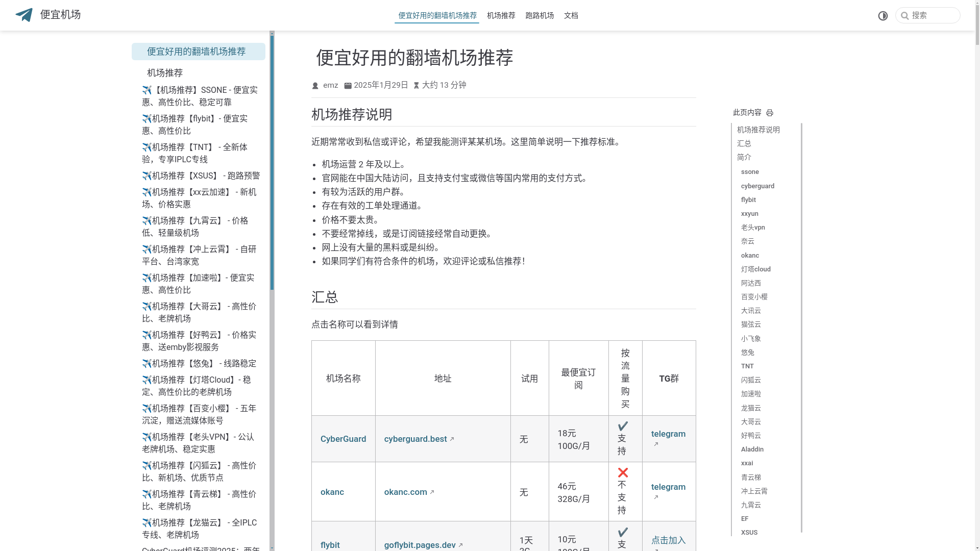Click the ❌ 不支持 cell in okanc row

(x=625, y=492)
